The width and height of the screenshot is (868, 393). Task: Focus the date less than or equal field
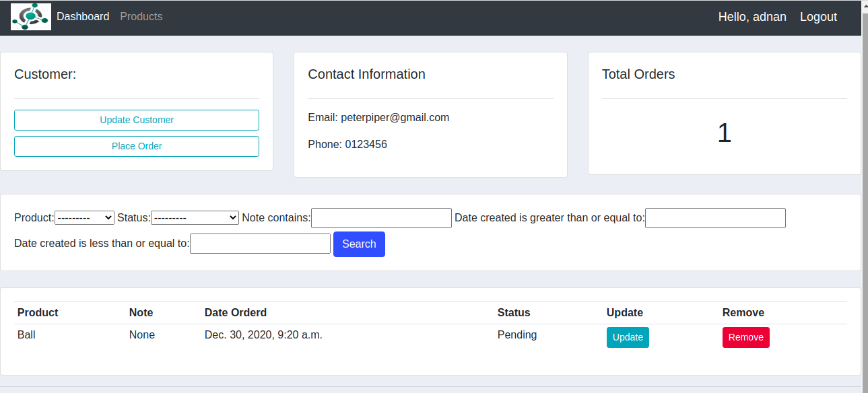coord(260,243)
